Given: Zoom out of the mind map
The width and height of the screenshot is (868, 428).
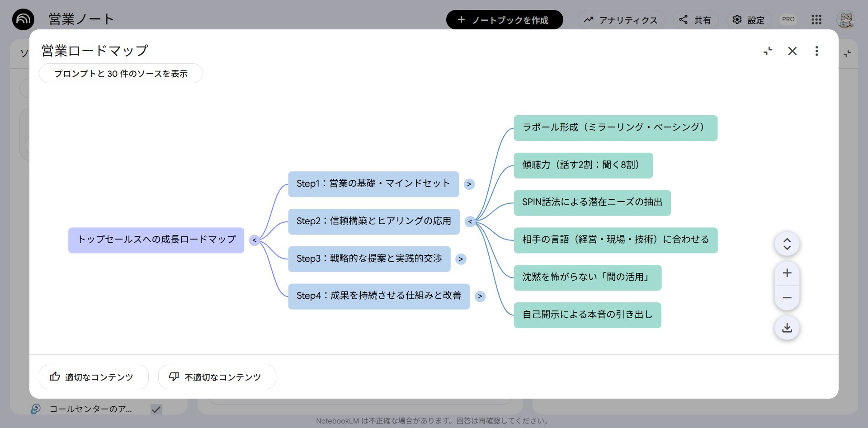Looking at the screenshot, I should (787, 298).
